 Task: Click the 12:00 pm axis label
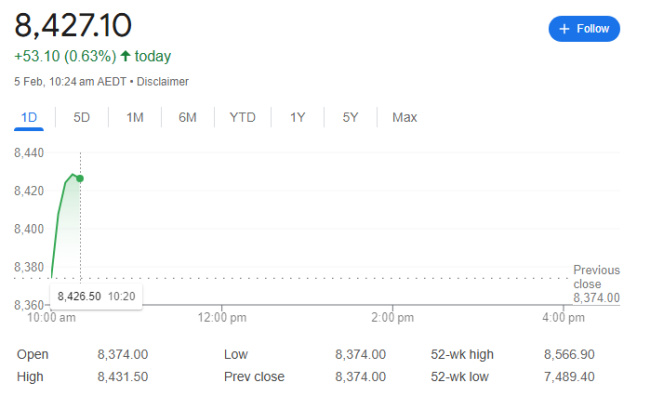click(222, 318)
